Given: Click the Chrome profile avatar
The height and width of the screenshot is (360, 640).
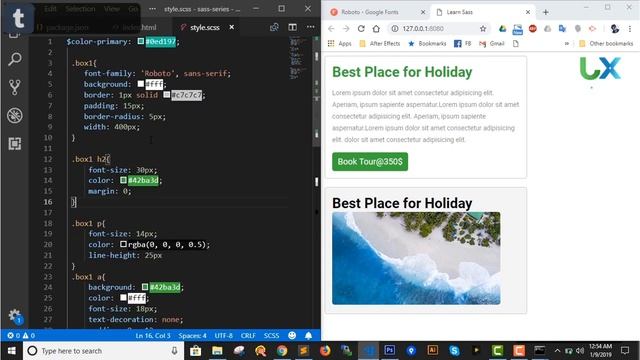Looking at the screenshot, I should (615, 29).
